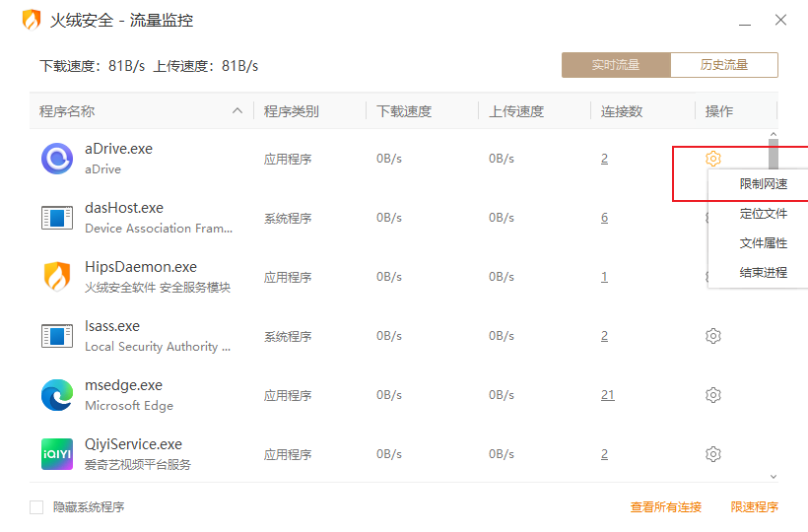Click the iQIYI QiyiService icon
The image size is (808, 532).
tap(57, 454)
